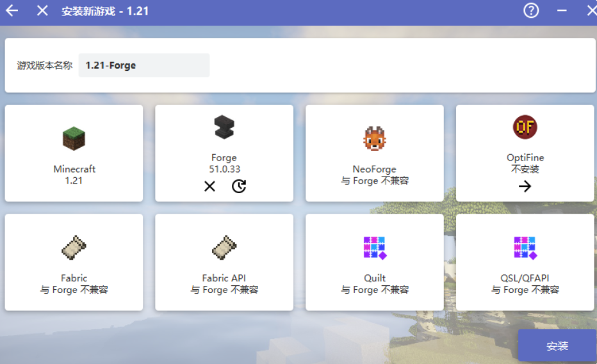Click NeoForge's 与 Forge 不兼容 text
Screen dimensions: 597x364
coord(375,180)
